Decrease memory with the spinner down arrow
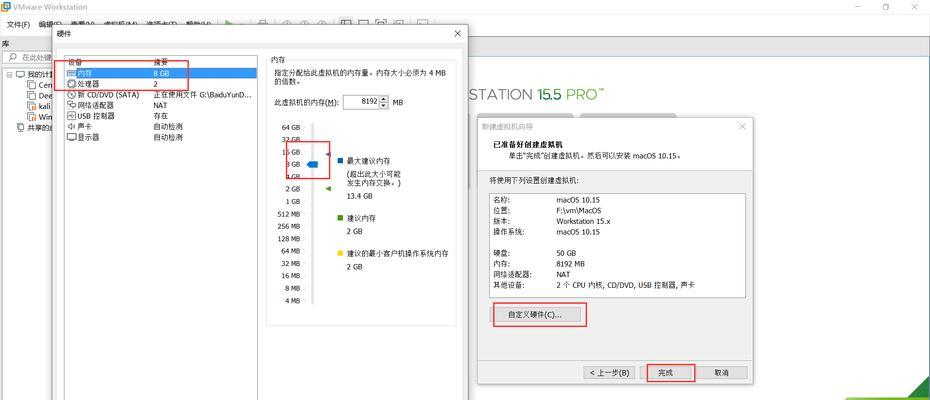930x400 pixels. click(x=384, y=105)
